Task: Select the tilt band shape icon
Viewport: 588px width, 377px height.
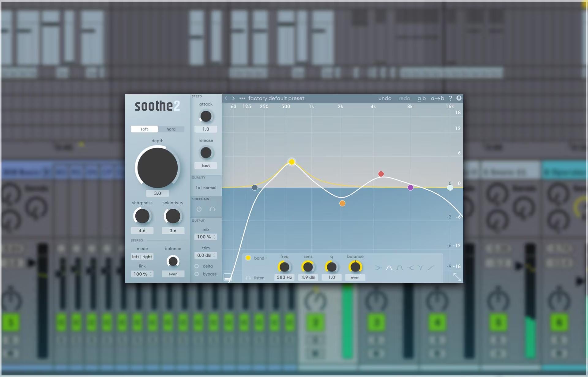Action: pyautogui.click(x=431, y=268)
